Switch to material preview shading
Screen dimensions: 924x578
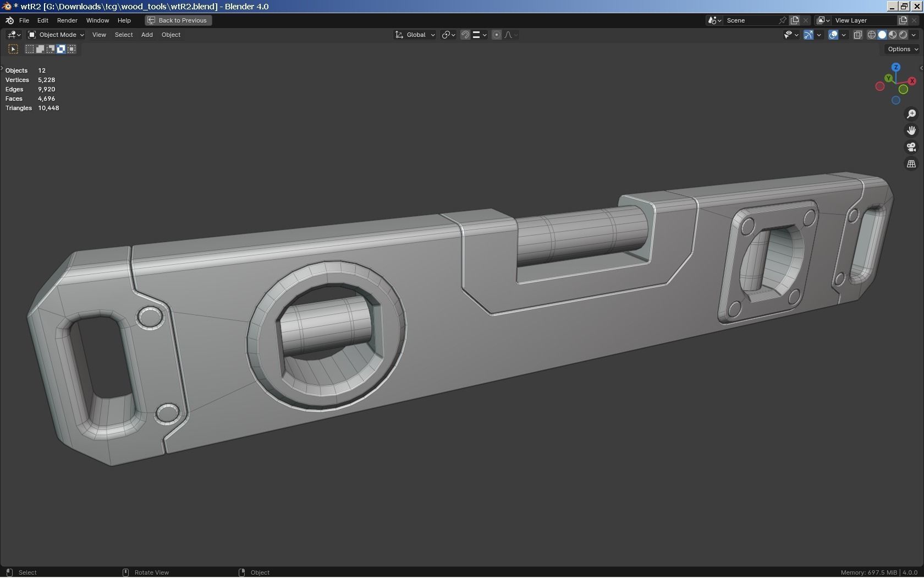[893, 35]
